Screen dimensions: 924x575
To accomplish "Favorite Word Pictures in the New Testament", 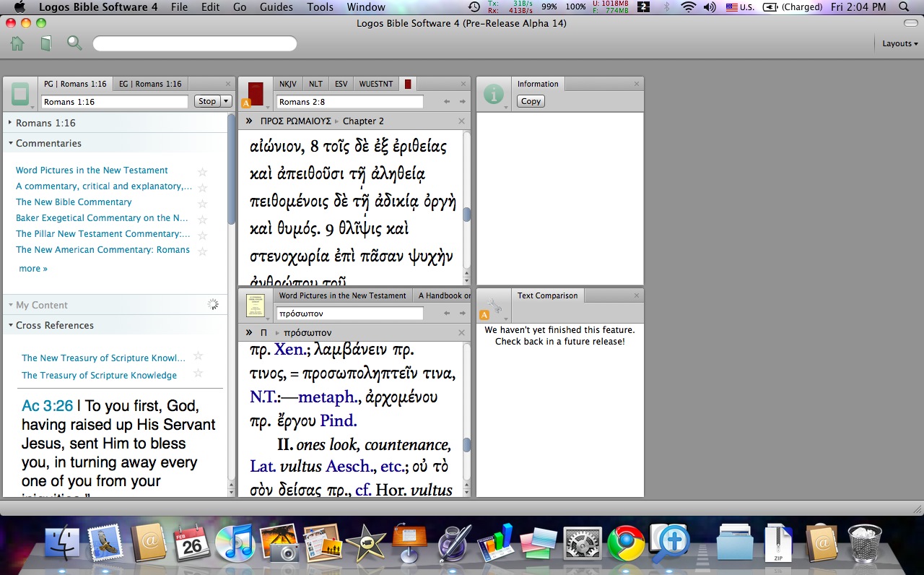I will (x=203, y=172).
